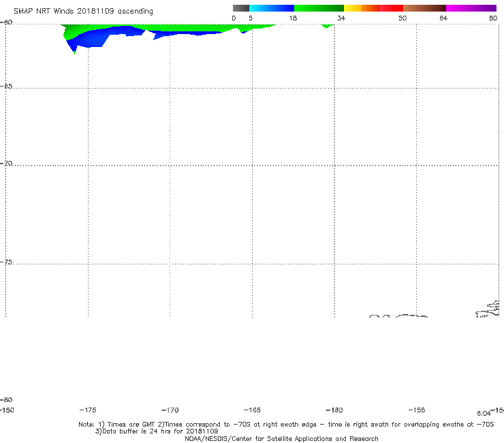Screen dimensions: 504x443
Task: Click the note '3)Data buffer is 24 hrs for 20181109'
Action: 157,431
